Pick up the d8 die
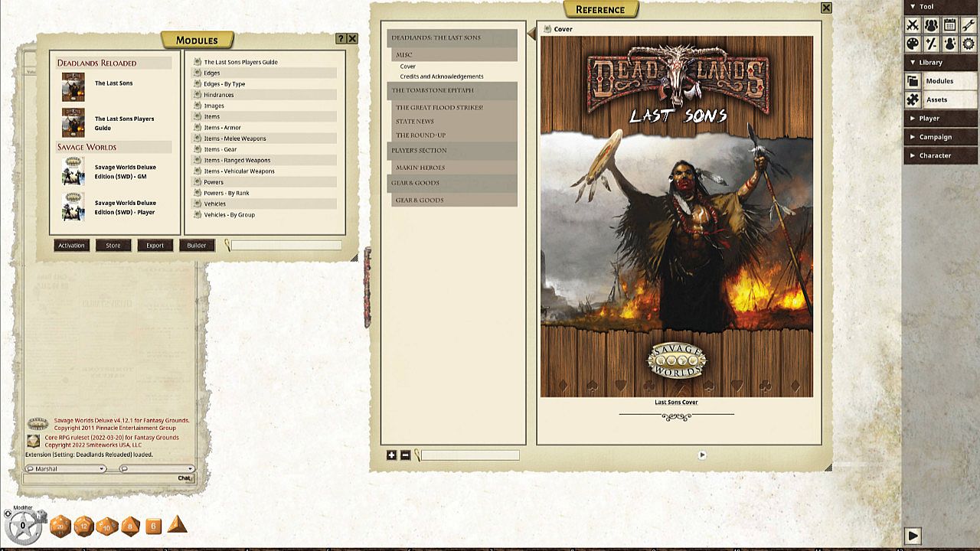Viewport: 980px width, 551px height. click(x=130, y=526)
